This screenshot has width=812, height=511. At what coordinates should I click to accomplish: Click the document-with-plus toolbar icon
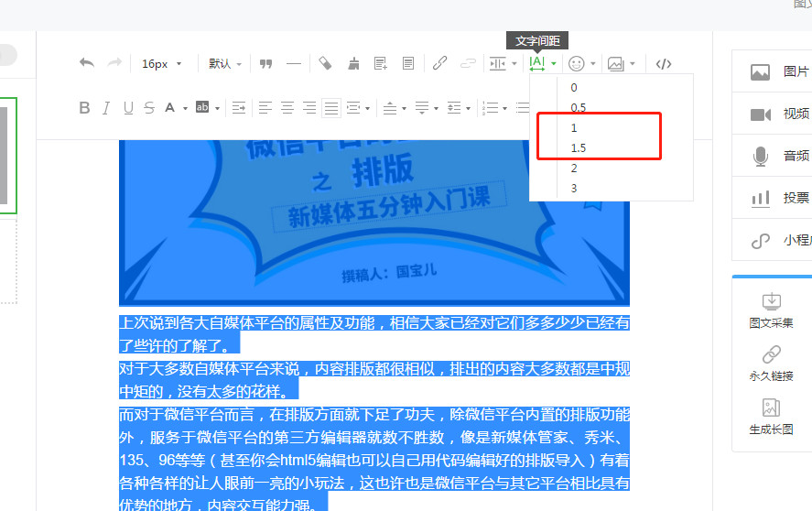pos(381,63)
